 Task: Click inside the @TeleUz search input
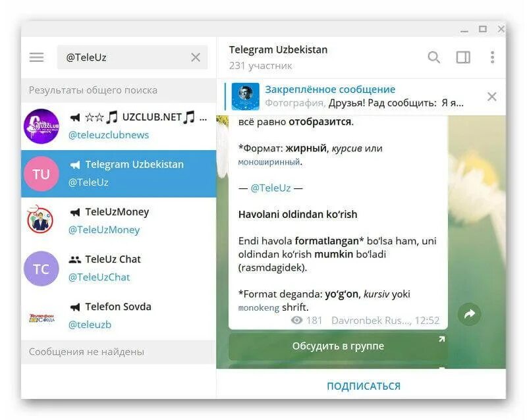point(126,57)
